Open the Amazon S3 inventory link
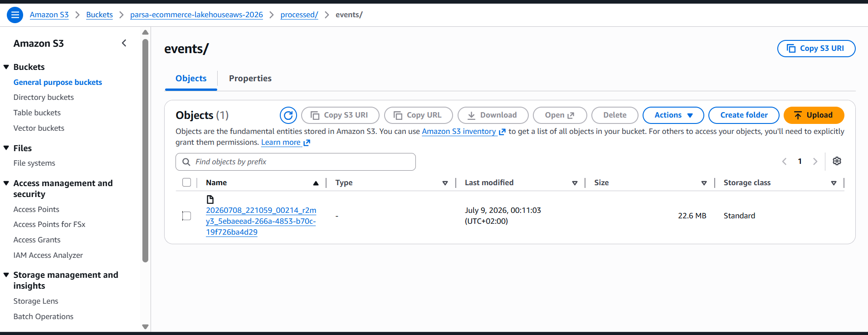Image resolution: width=868 pixels, height=335 pixels. [458, 132]
